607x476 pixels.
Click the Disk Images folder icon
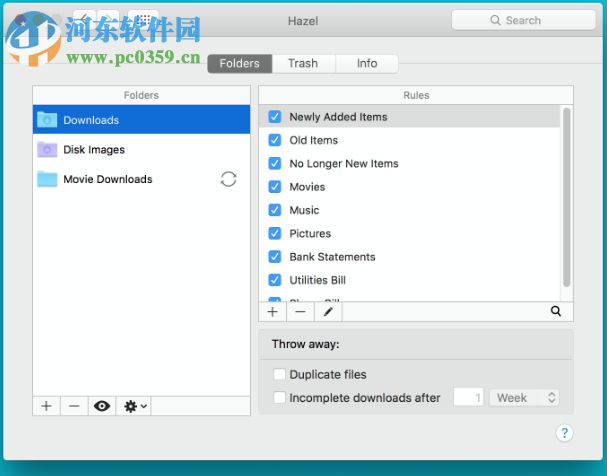click(x=47, y=149)
